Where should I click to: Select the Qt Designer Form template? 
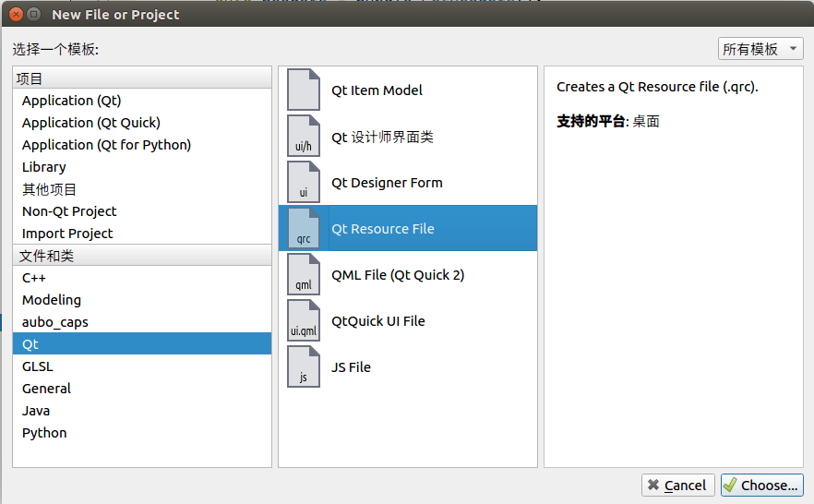[x=408, y=182]
